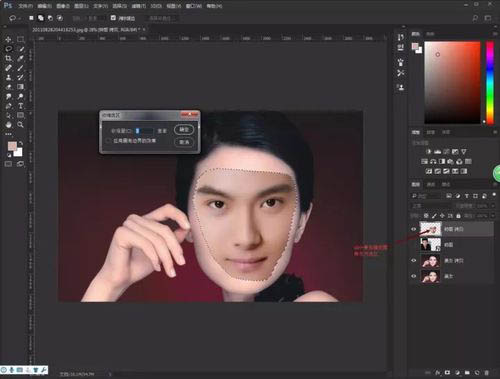Select the Lasso tool
Viewport: 500px width, 379px height.
(8, 49)
